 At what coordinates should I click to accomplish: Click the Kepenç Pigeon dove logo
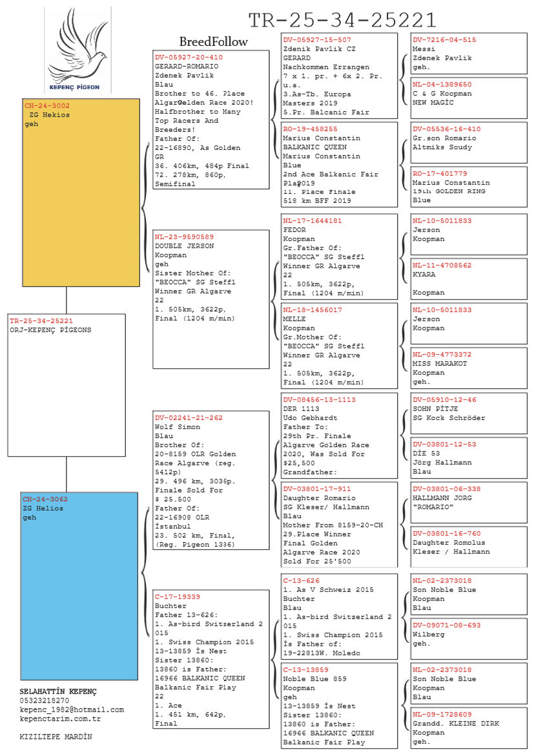[x=77, y=48]
